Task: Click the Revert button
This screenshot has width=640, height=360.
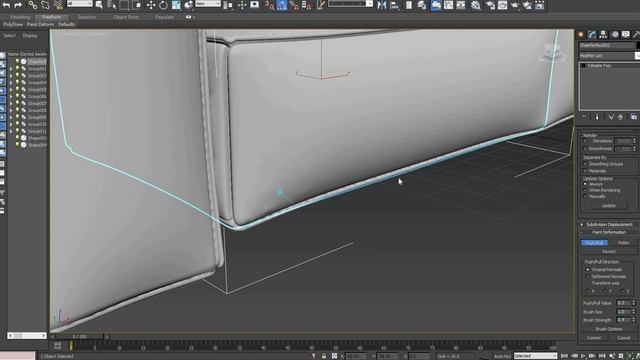Action: pyautogui.click(x=609, y=251)
